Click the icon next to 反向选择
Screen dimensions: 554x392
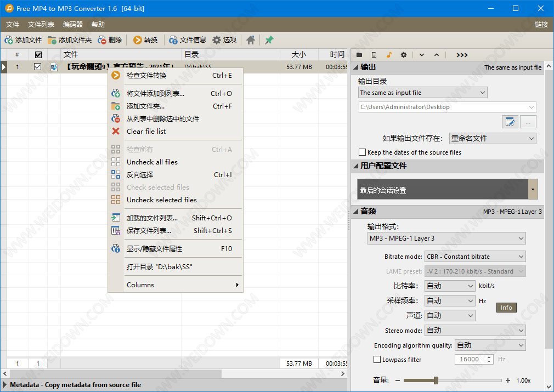[116, 174]
